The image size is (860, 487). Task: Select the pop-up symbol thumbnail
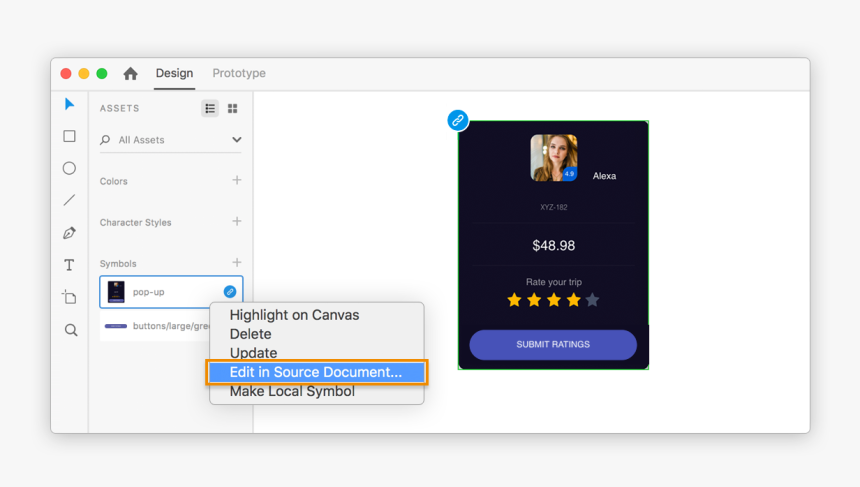coord(116,292)
